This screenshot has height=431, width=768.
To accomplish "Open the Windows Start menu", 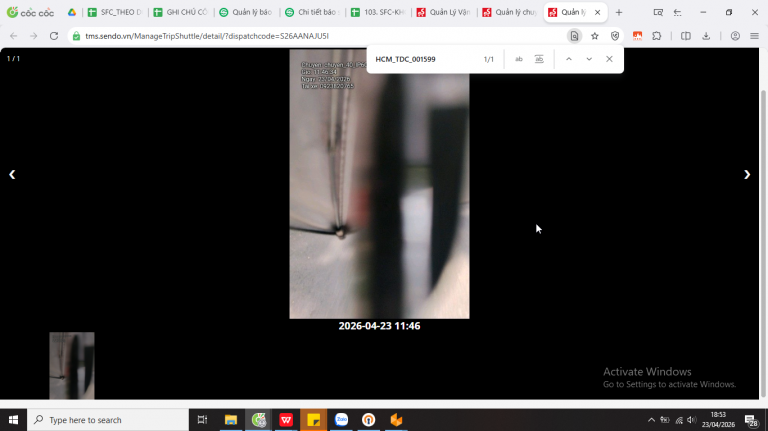I will (x=13, y=420).
